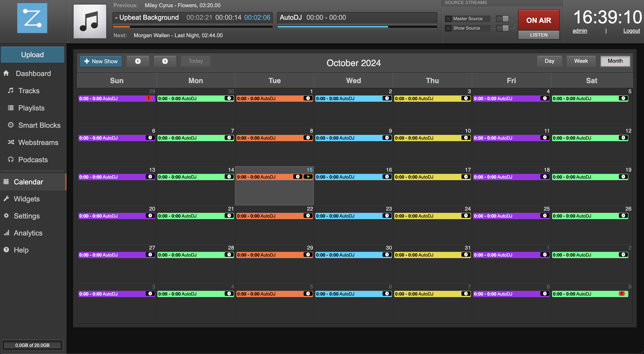Click the Logout link

(631, 31)
